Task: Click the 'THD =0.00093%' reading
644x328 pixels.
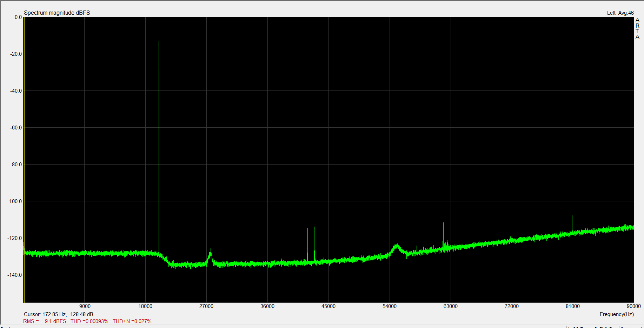Action: coord(89,321)
